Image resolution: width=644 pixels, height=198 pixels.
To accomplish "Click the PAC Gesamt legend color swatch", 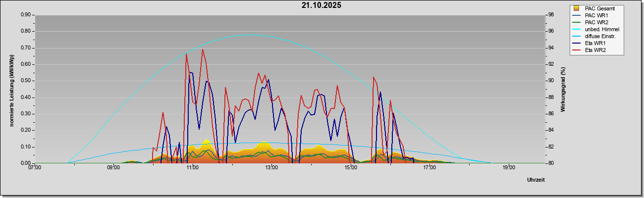I will tap(576, 8).
